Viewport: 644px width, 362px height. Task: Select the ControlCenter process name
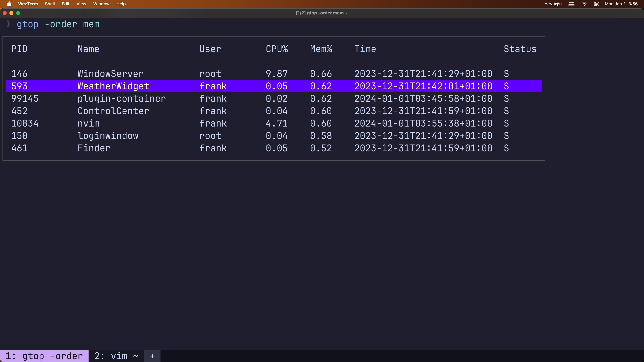[x=113, y=111]
